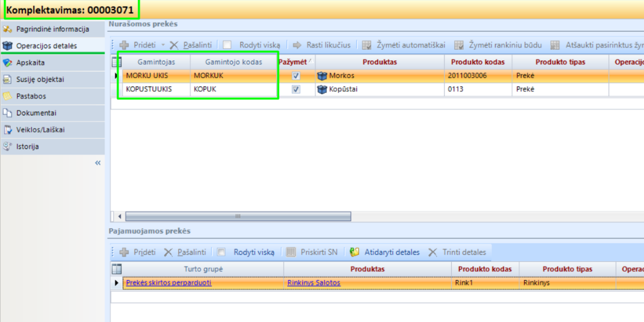Enable Rodyti viską checkbox in upper toolbar
Image resolution: width=644 pixels, height=322 pixels.
227,45
